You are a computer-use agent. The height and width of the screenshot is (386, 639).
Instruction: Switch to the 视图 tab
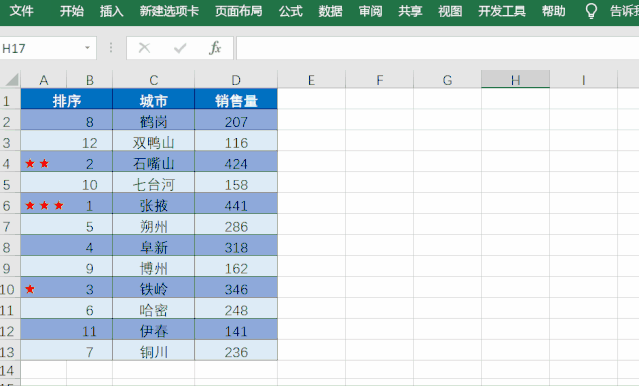point(450,11)
